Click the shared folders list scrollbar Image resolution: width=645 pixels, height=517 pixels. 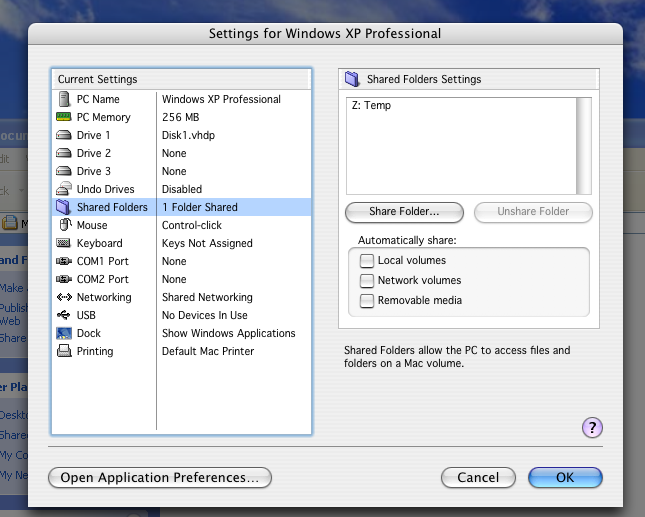coord(584,146)
